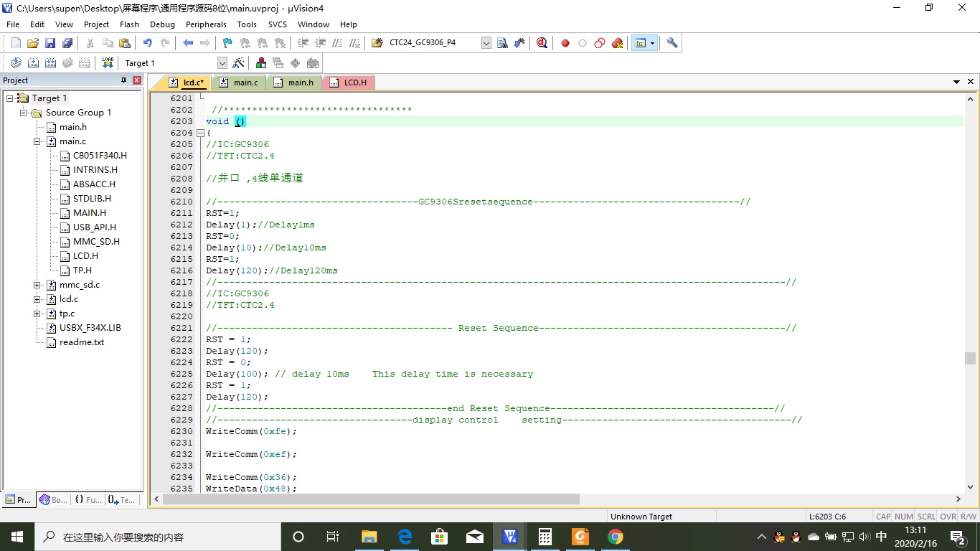This screenshot has height=551, width=980.
Task: Click the Save All icon
Action: pyautogui.click(x=67, y=43)
